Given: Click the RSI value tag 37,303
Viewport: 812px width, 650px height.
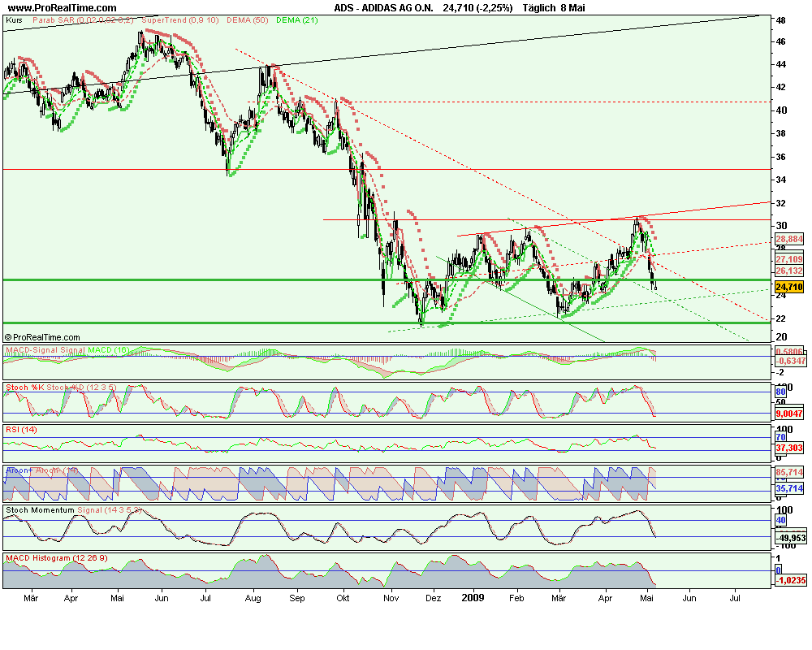Looking at the screenshot, I should click(788, 448).
